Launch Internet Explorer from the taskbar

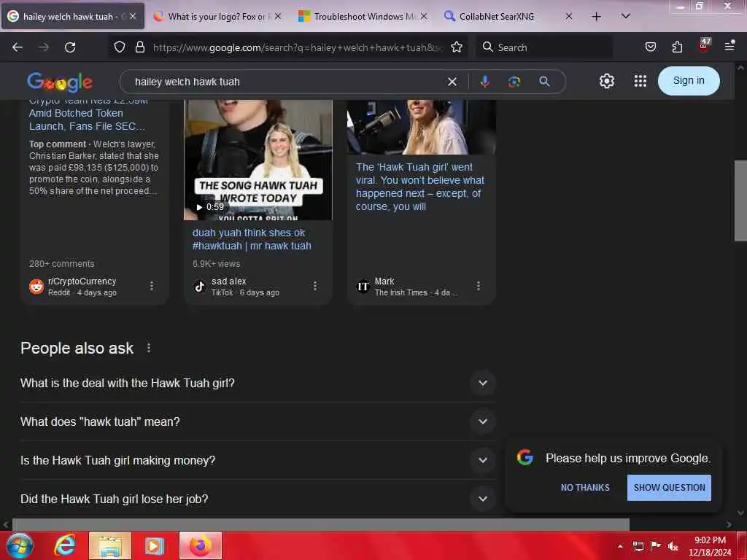coord(65,545)
